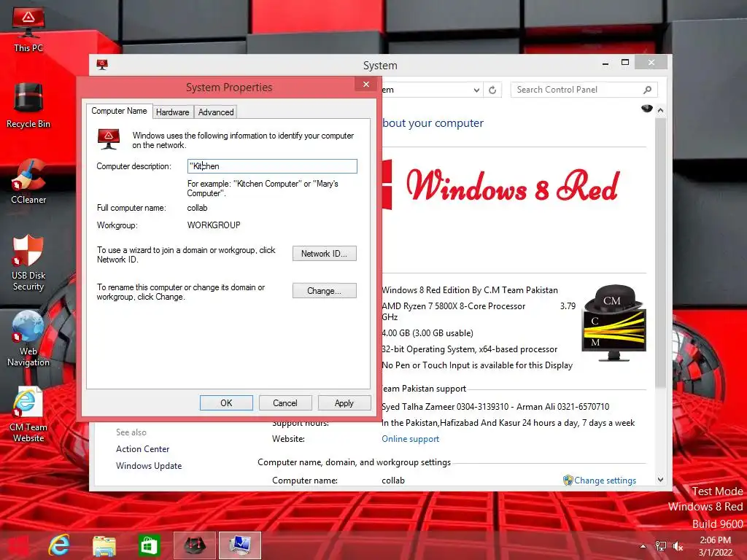Image resolution: width=747 pixels, height=560 pixels.
Task: Click the System window vertical scrollbar thumb
Action: (x=660, y=252)
